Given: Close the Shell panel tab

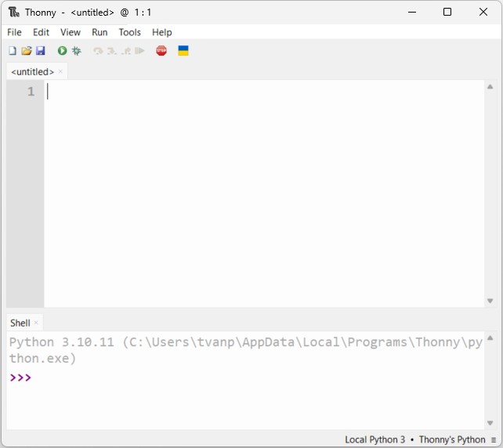Looking at the screenshot, I should click(36, 323).
